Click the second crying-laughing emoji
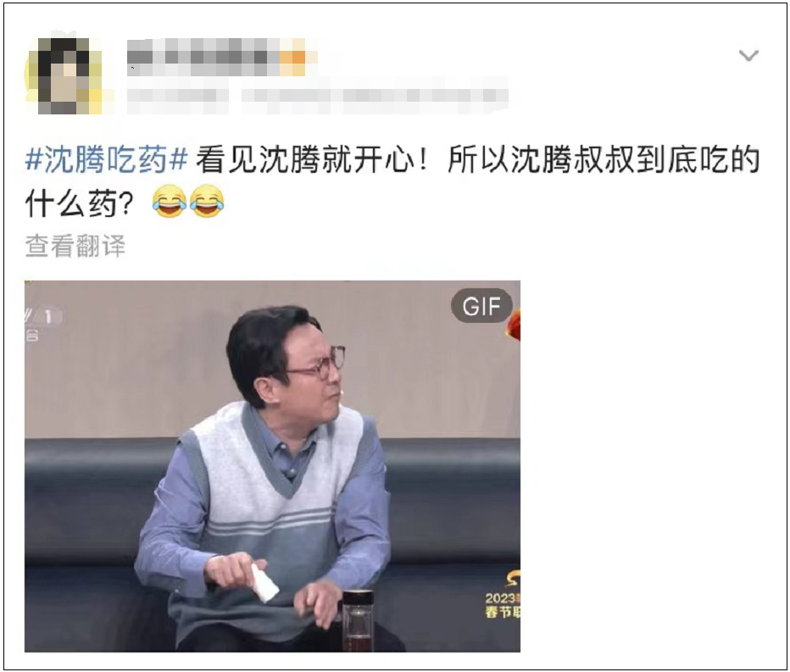This screenshot has height=672, width=790. [207, 202]
